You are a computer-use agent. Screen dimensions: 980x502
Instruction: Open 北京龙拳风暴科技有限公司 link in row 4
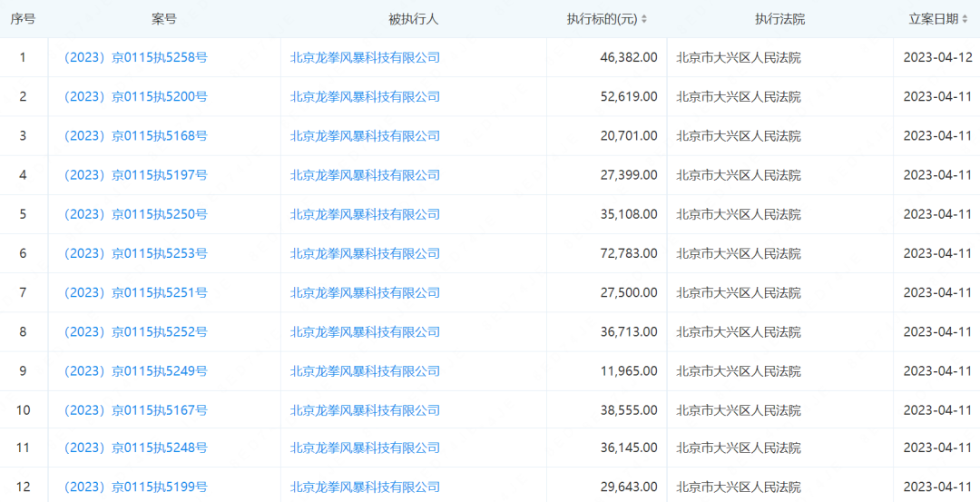(365, 175)
